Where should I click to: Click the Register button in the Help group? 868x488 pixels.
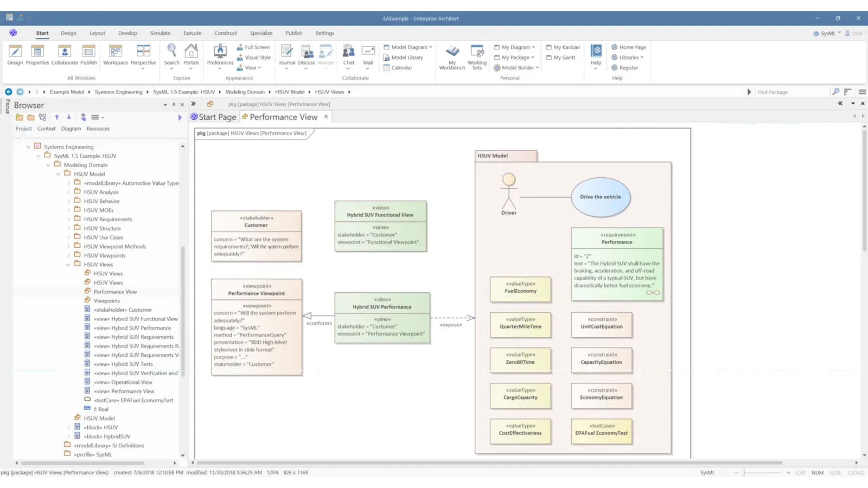[628, 67]
